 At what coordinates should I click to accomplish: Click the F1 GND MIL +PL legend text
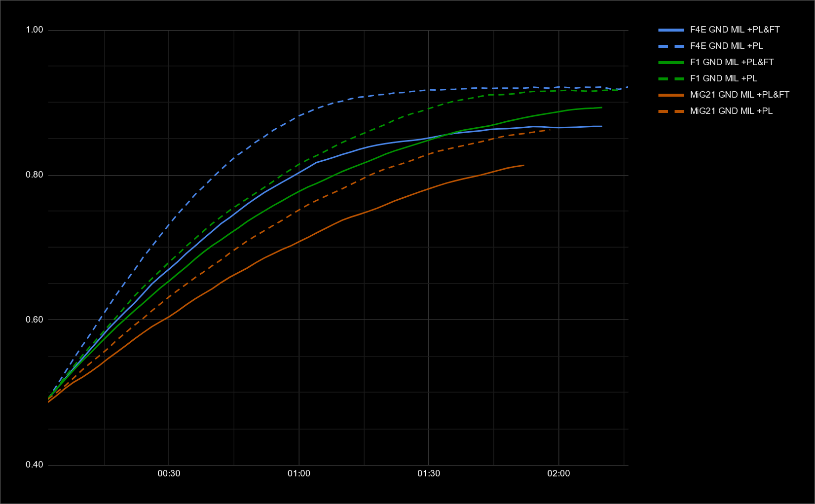click(723, 78)
